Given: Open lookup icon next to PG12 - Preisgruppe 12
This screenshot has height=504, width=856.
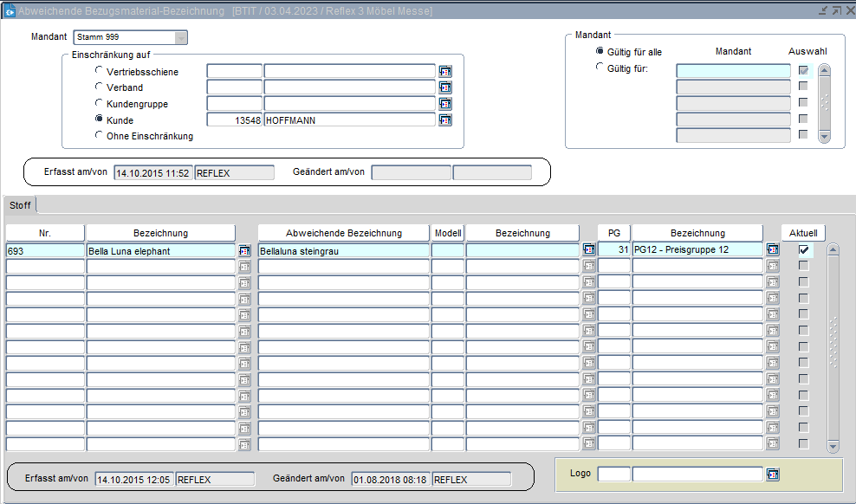Looking at the screenshot, I should pos(773,250).
